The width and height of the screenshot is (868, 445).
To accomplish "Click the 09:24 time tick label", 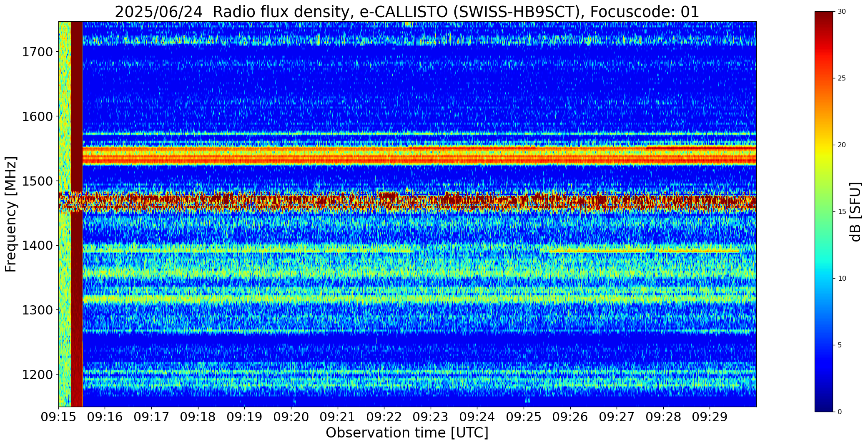I will [477, 417].
